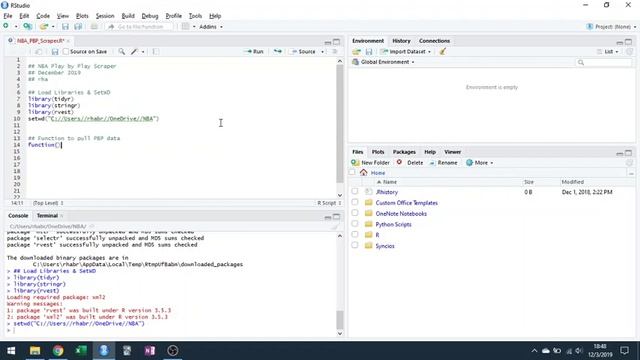Open Chrome from the taskbar
The image size is (640, 360).
click(58, 351)
